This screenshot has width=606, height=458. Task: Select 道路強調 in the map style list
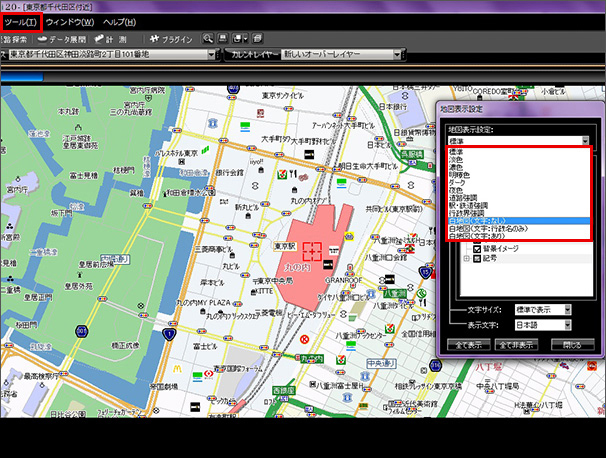pos(518,198)
